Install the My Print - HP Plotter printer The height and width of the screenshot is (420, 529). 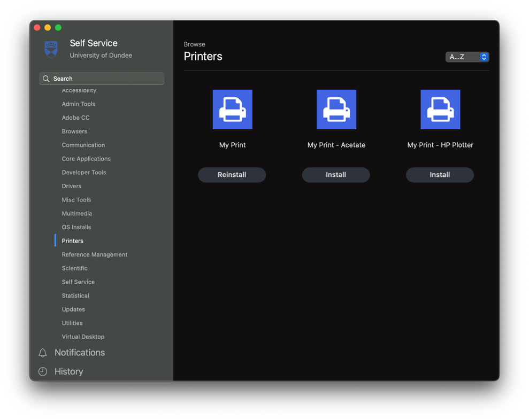point(440,175)
